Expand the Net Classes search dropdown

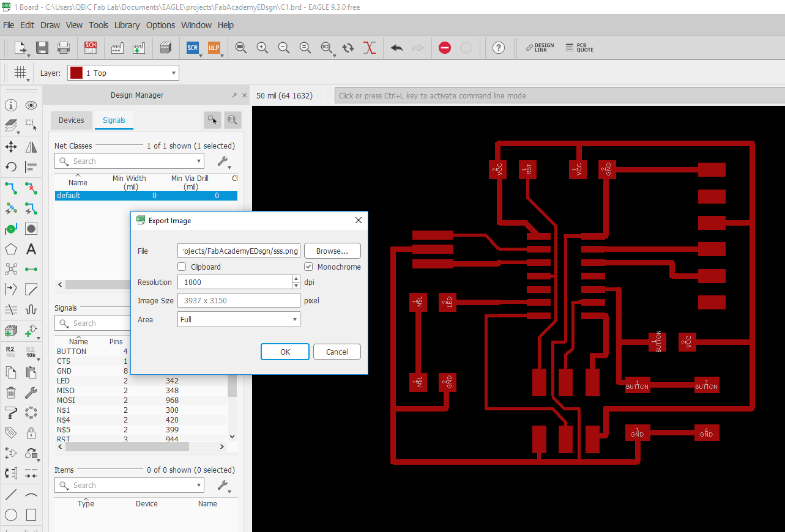(x=199, y=161)
